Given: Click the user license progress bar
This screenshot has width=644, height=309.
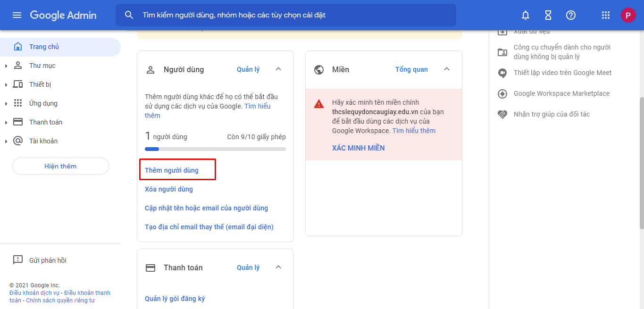Looking at the screenshot, I should pos(215,149).
